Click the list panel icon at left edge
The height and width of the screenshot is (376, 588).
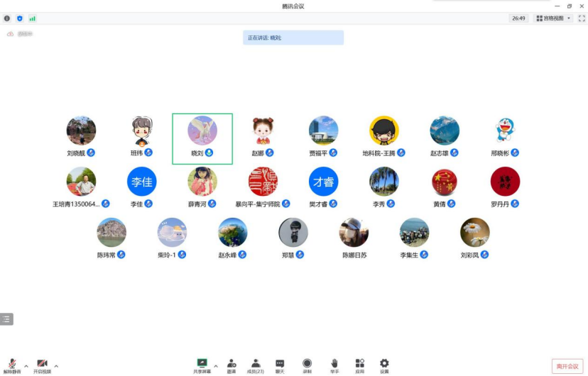coord(6,319)
